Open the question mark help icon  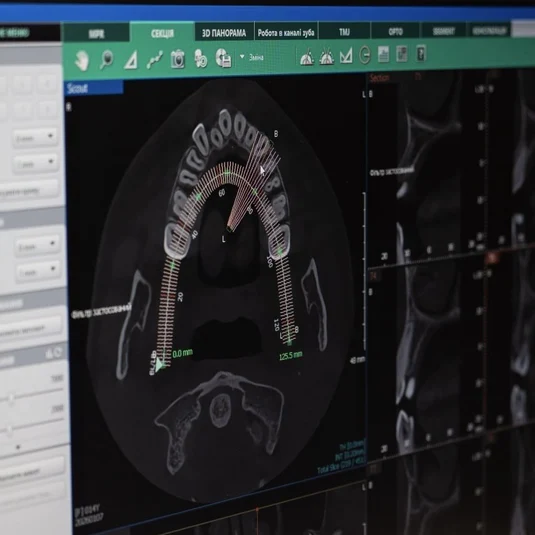click(x=421, y=54)
